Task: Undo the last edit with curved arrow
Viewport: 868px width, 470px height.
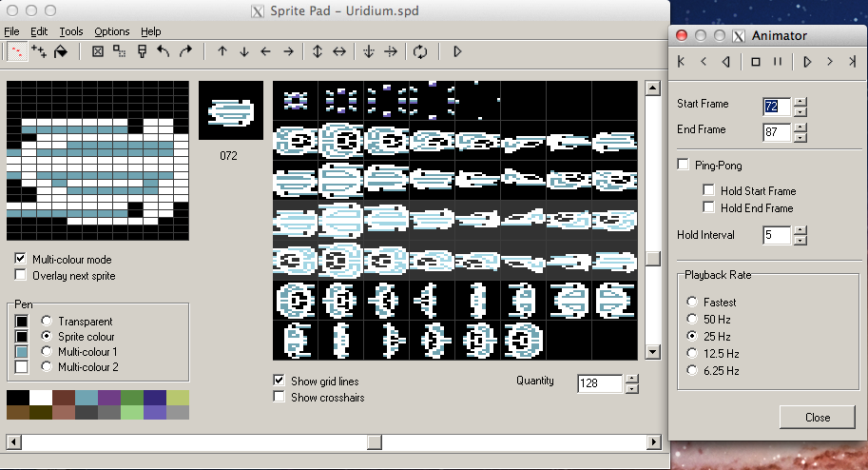Action: (163, 51)
